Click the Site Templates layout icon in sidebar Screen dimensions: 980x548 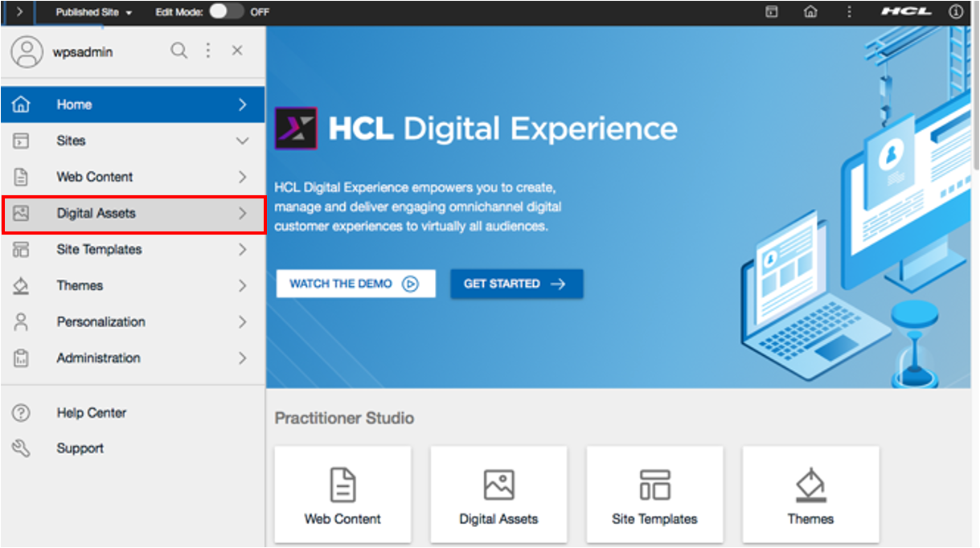[21, 249]
